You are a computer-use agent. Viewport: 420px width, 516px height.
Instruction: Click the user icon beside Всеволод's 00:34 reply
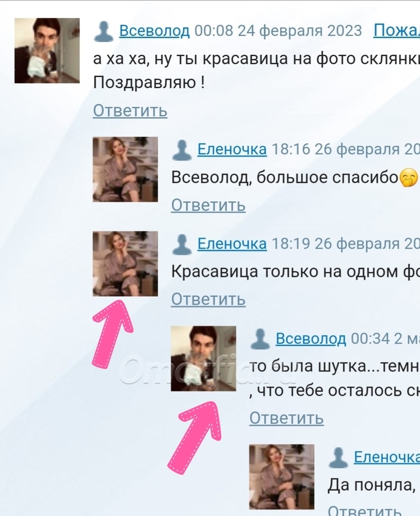(x=260, y=338)
